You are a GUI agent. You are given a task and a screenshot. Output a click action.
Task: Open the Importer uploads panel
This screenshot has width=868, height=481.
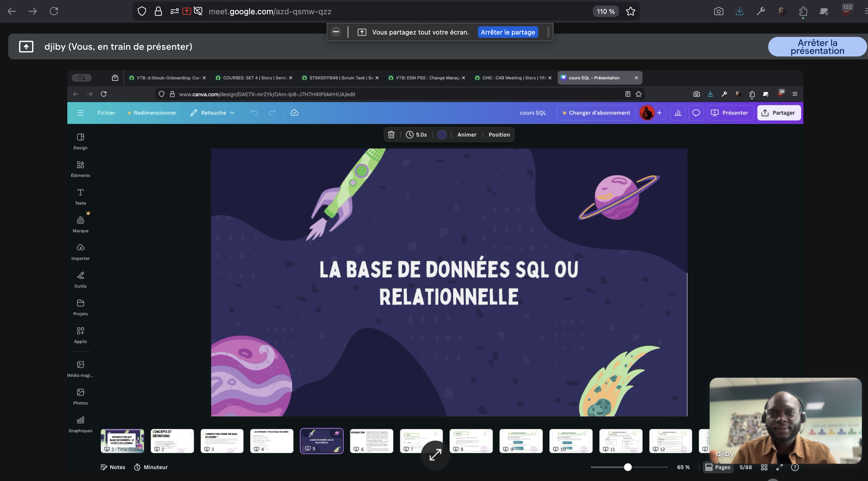coord(80,252)
